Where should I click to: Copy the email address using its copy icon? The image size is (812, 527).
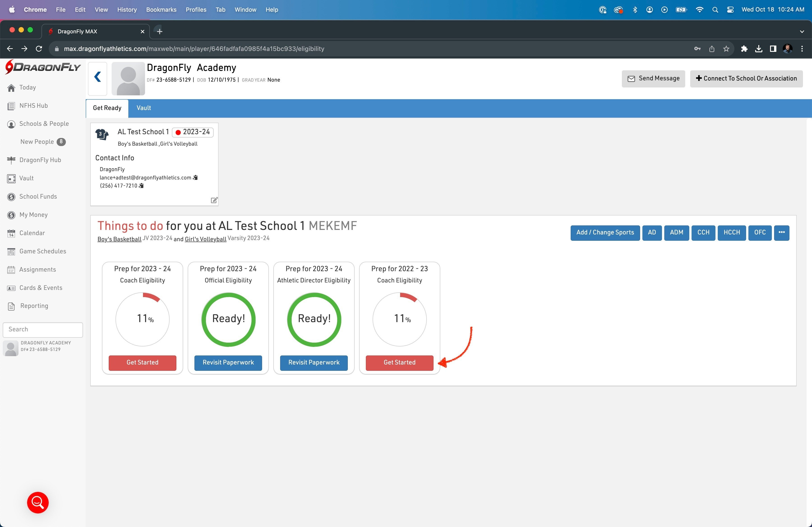[195, 178]
